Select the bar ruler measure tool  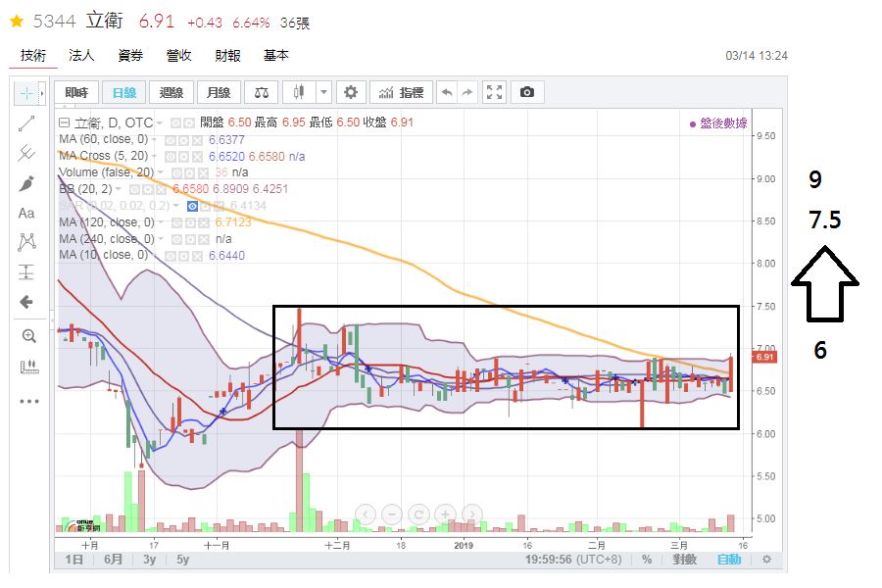pyautogui.click(x=28, y=367)
